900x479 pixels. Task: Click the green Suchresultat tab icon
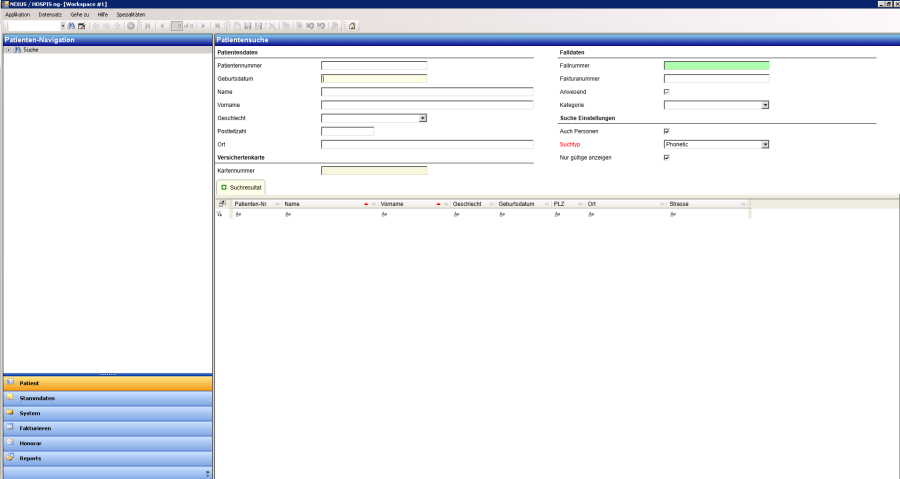tap(224, 188)
